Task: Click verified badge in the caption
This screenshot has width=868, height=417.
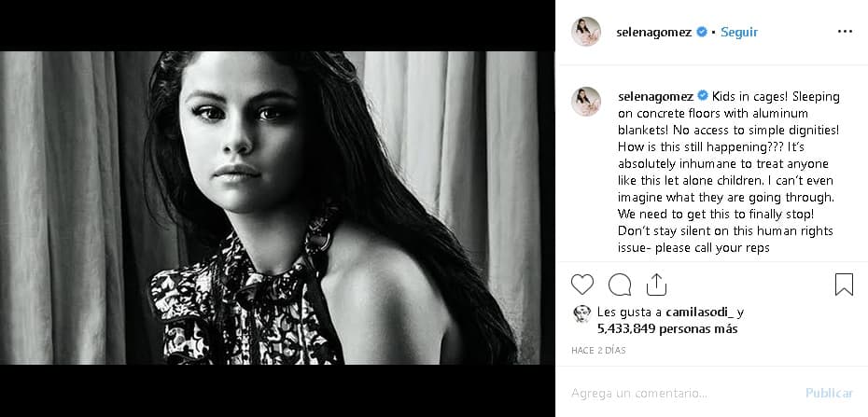Action: coord(703,96)
